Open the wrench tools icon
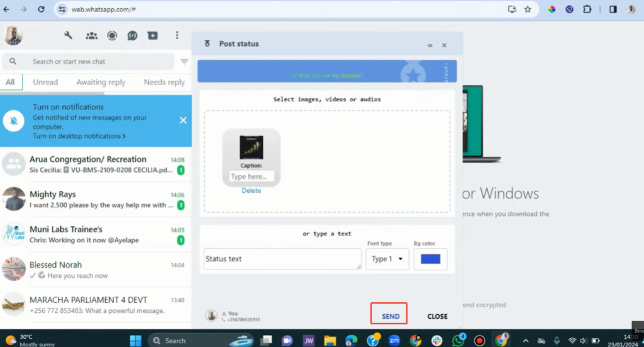644x347 pixels. 68,36
